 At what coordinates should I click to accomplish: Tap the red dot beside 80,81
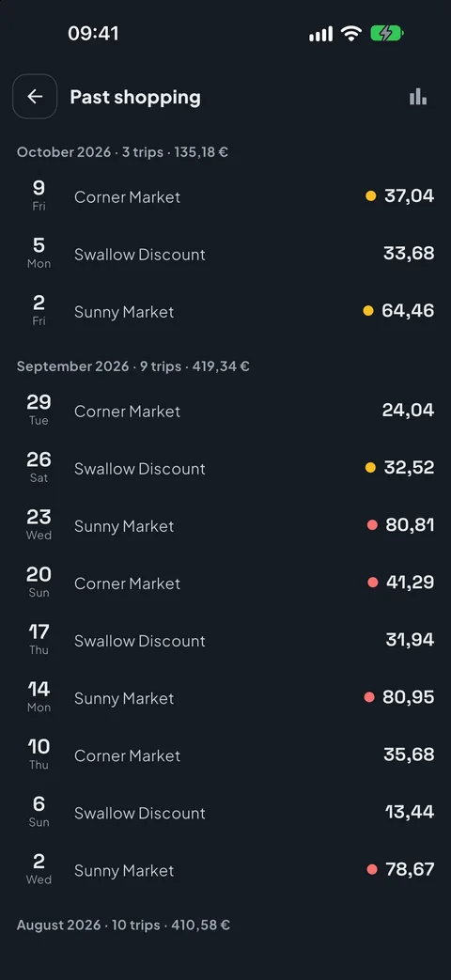click(x=372, y=525)
